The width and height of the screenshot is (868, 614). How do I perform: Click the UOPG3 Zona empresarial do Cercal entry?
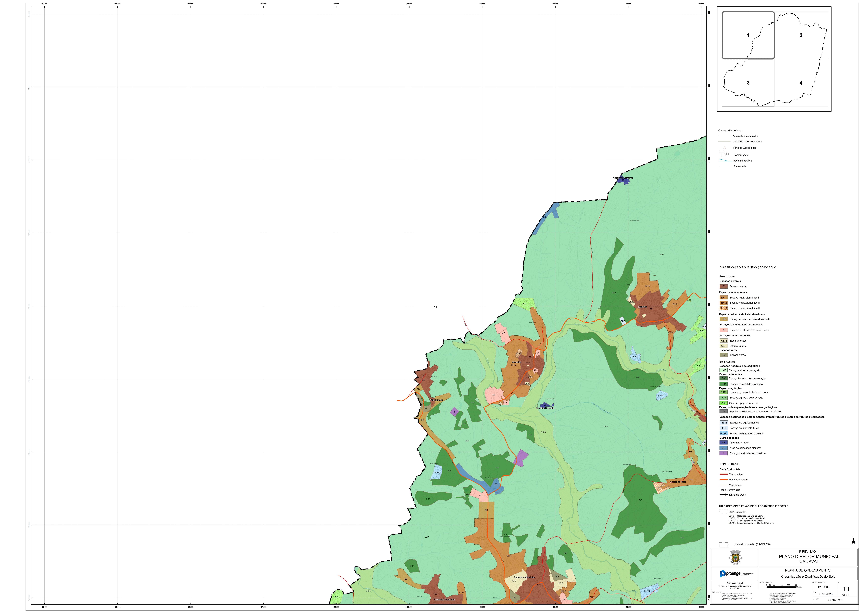[x=746, y=521]
